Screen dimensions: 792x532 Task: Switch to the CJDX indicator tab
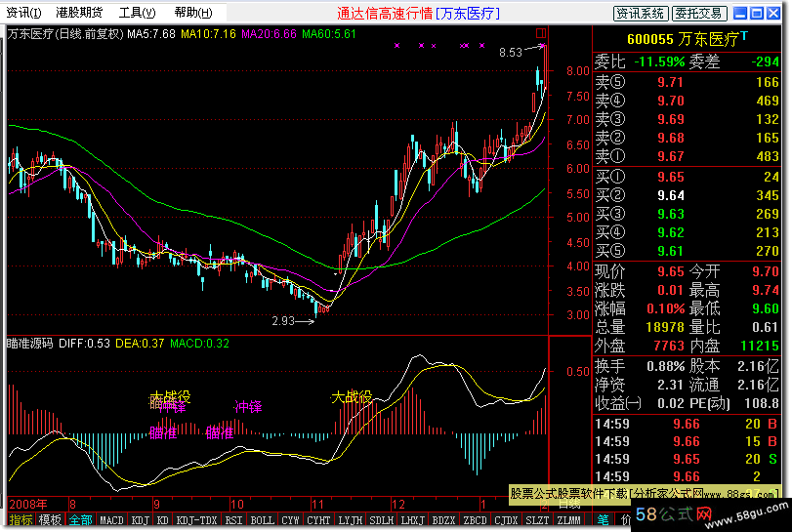pos(506,520)
